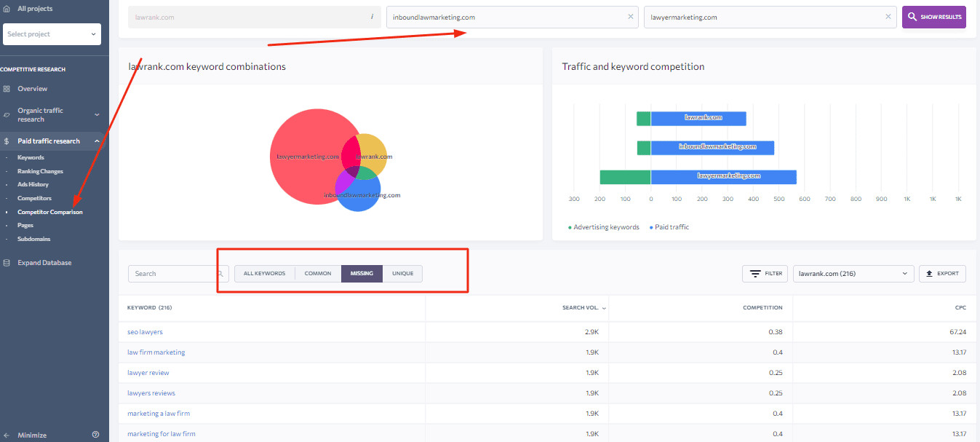Click the Show Results button
The image size is (980, 442).
point(933,17)
